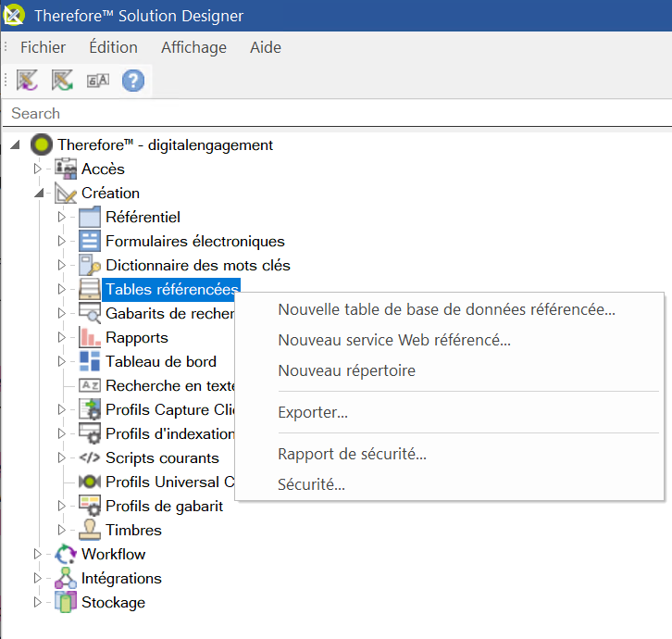Open the Fichier menu
Viewport: 672px width, 639px height.
43,47
